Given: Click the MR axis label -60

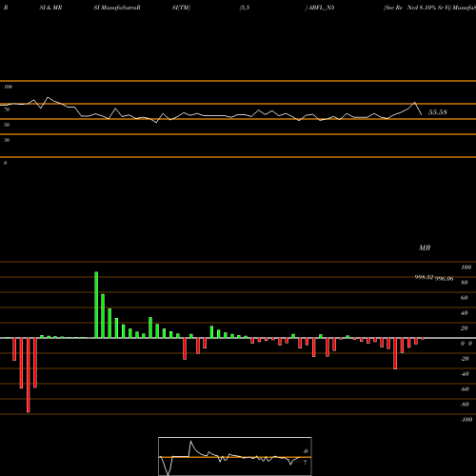Looking at the screenshot, I should 465,389.
